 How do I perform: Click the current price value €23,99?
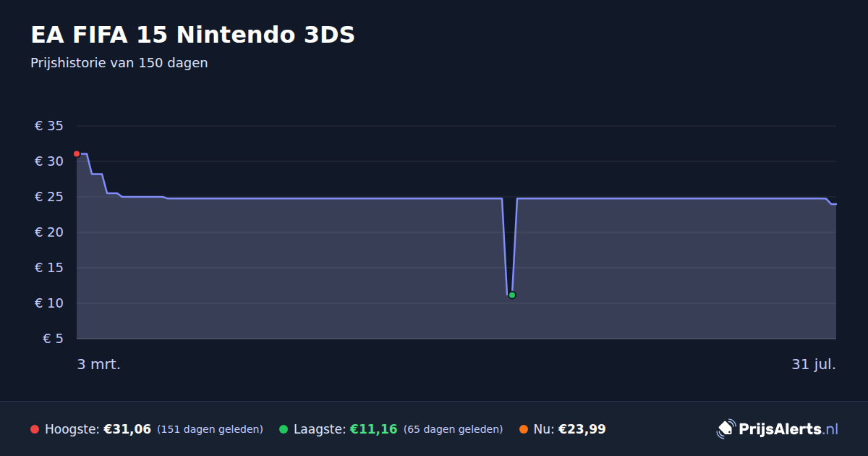pos(582,429)
